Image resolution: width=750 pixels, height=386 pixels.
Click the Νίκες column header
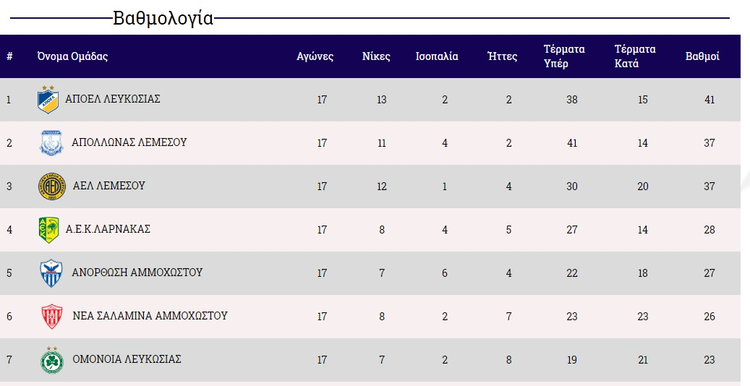(x=376, y=56)
